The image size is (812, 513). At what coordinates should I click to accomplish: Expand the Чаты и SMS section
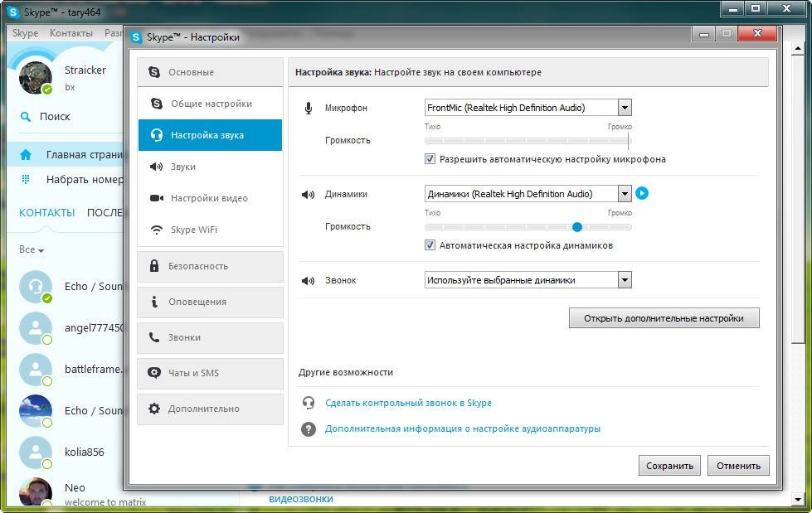pyautogui.click(x=210, y=373)
